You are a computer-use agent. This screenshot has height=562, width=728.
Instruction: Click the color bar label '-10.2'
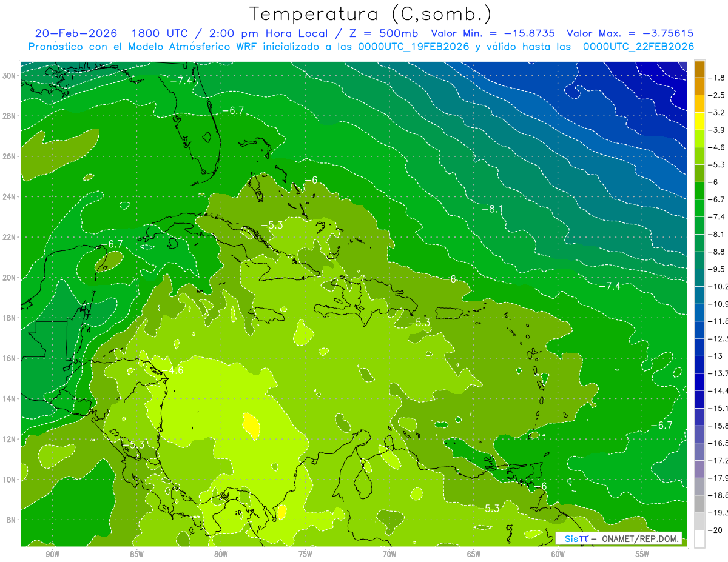coord(718,287)
